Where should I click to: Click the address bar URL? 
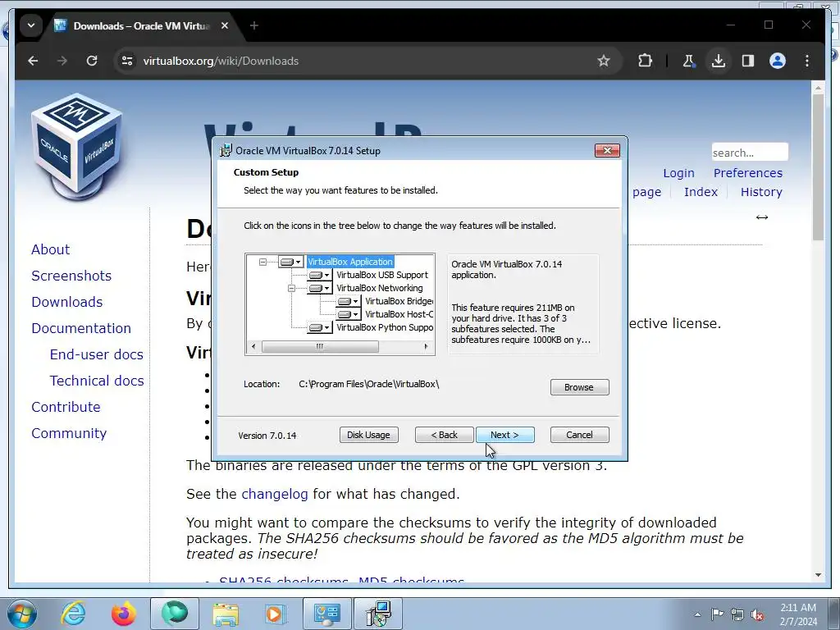(221, 61)
